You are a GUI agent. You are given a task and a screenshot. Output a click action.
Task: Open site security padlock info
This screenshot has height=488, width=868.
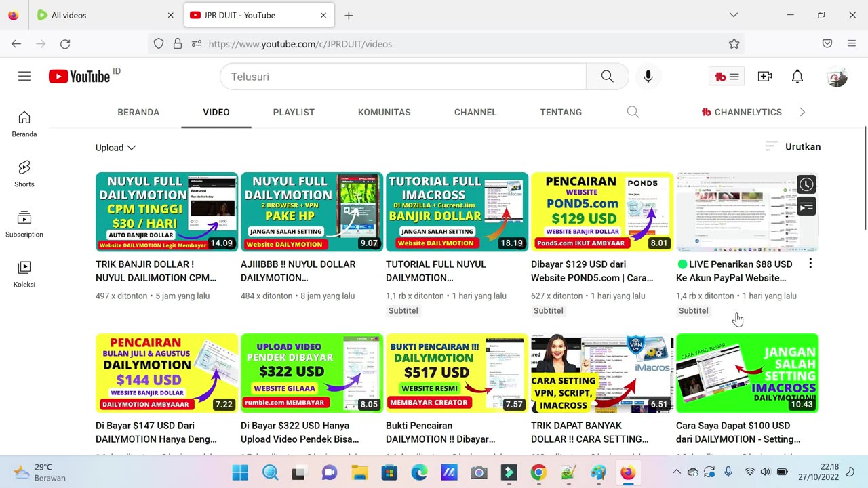pos(178,44)
